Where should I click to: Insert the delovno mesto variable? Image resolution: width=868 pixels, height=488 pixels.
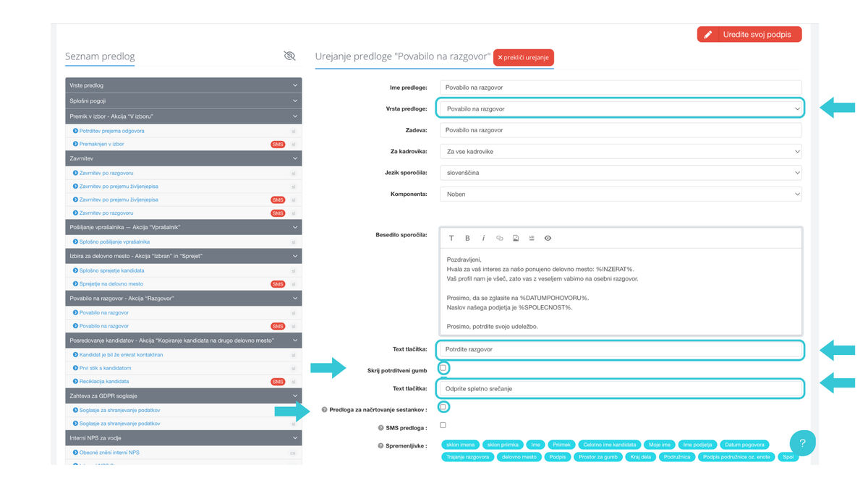coord(519,457)
